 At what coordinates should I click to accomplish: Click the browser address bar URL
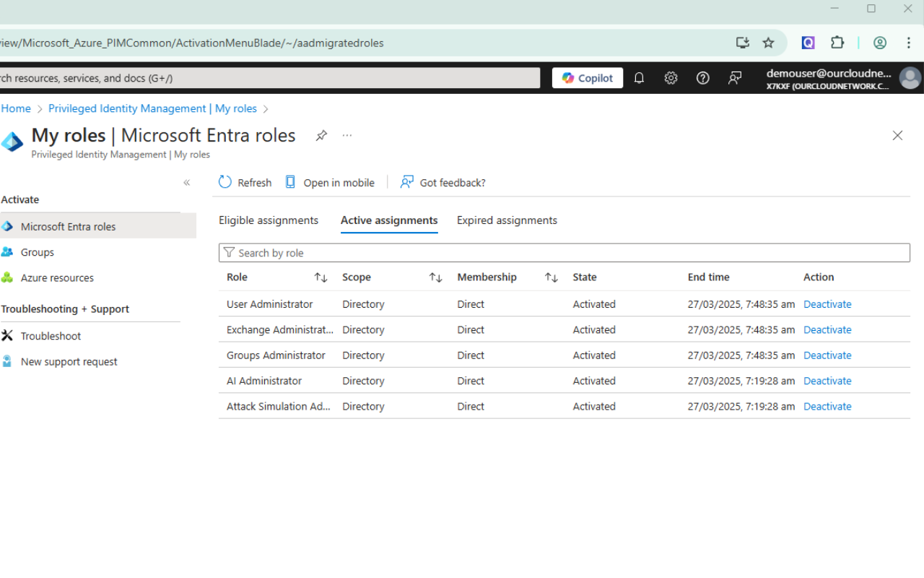(x=192, y=43)
